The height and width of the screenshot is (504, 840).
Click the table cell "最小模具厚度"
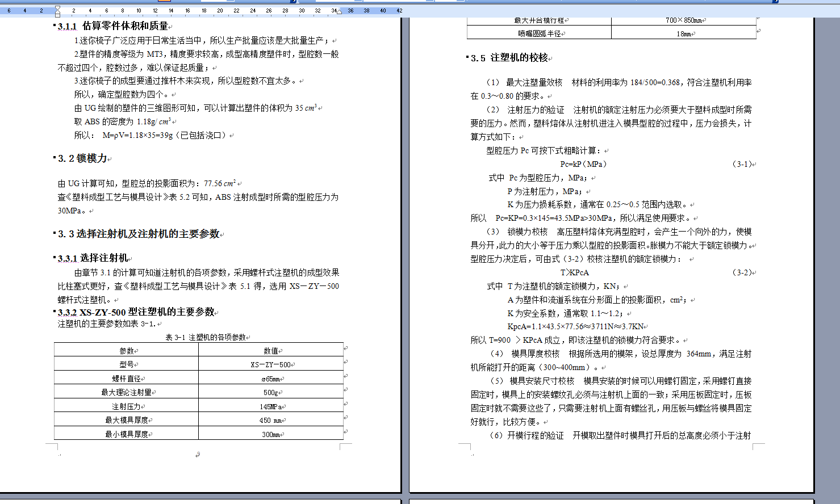tap(127, 434)
